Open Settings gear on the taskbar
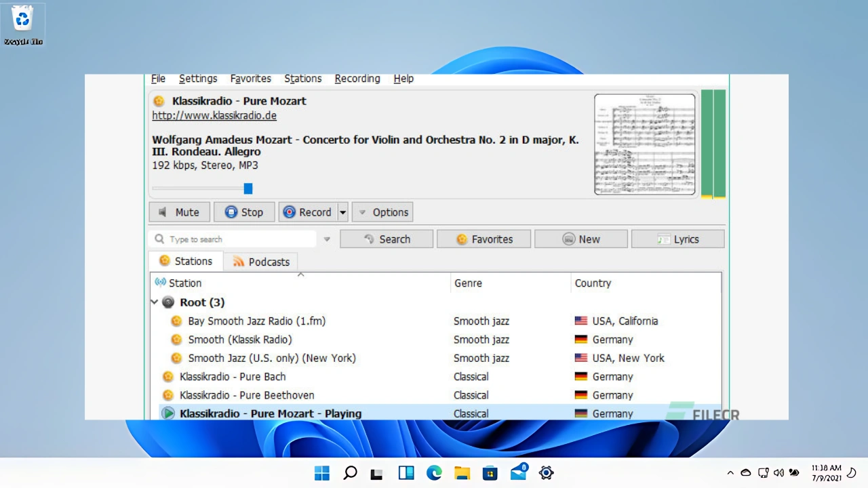 (x=546, y=473)
